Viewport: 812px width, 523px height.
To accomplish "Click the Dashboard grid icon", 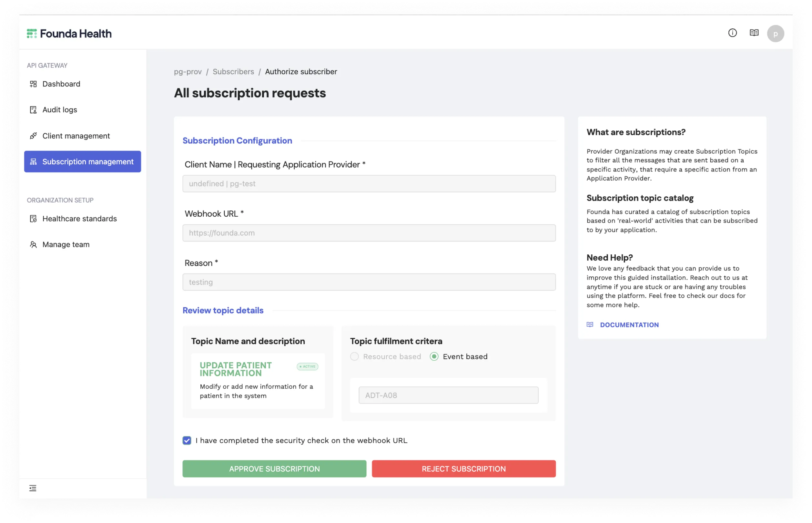I will pyautogui.click(x=33, y=84).
